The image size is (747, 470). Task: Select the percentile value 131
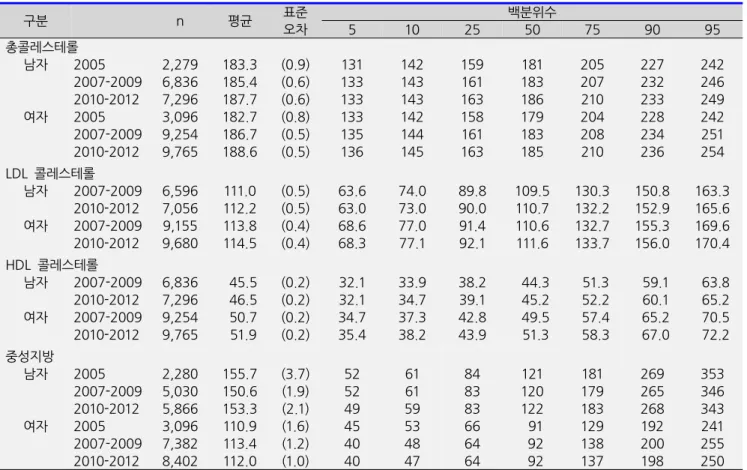pos(352,65)
